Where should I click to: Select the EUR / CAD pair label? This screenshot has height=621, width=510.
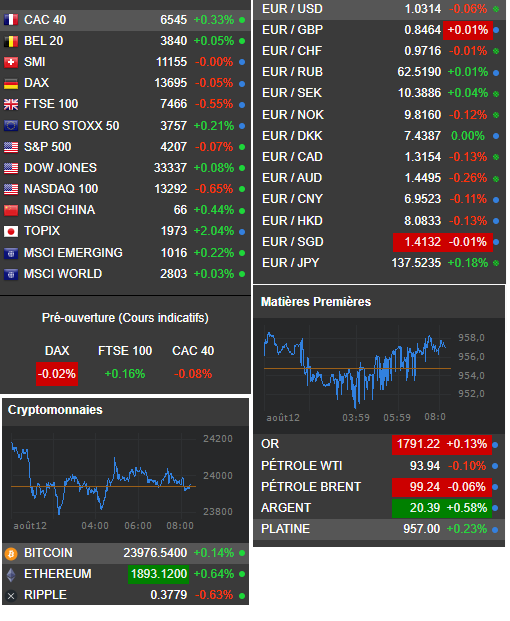click(x=292, y=157)
